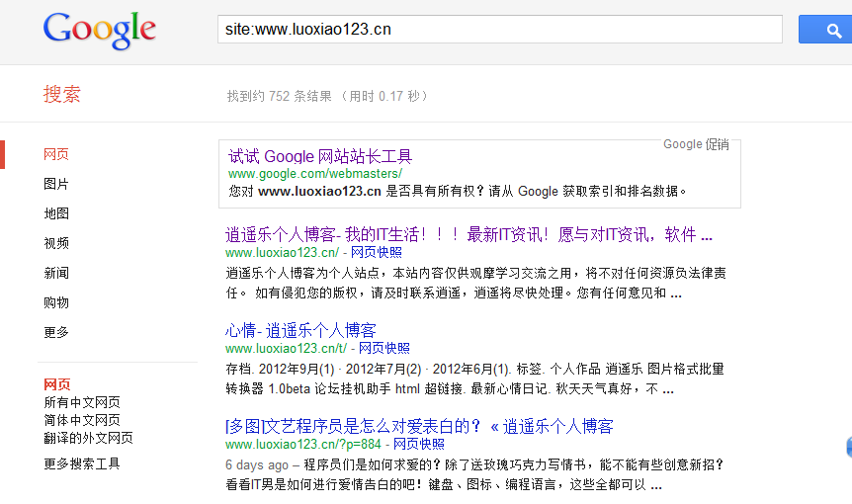The image size is (852, 504).
Task: Open 试试 Google 网站站长工具 promo link
Action: 320,156
